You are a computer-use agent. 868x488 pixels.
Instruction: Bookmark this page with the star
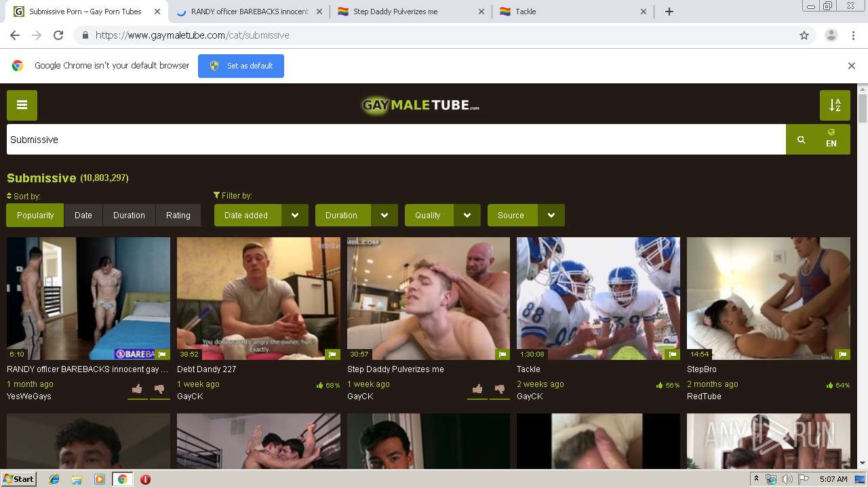tap(804, 35)
